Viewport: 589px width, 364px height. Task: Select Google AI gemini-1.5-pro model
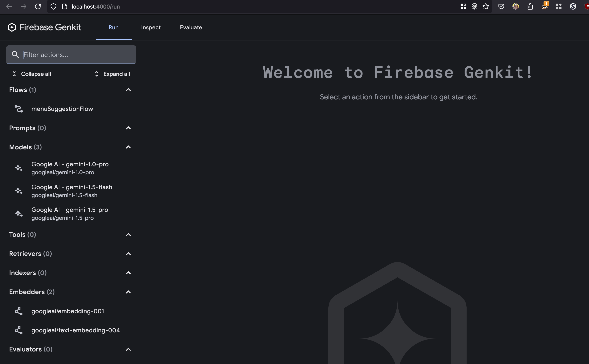[x=70, y=213]
